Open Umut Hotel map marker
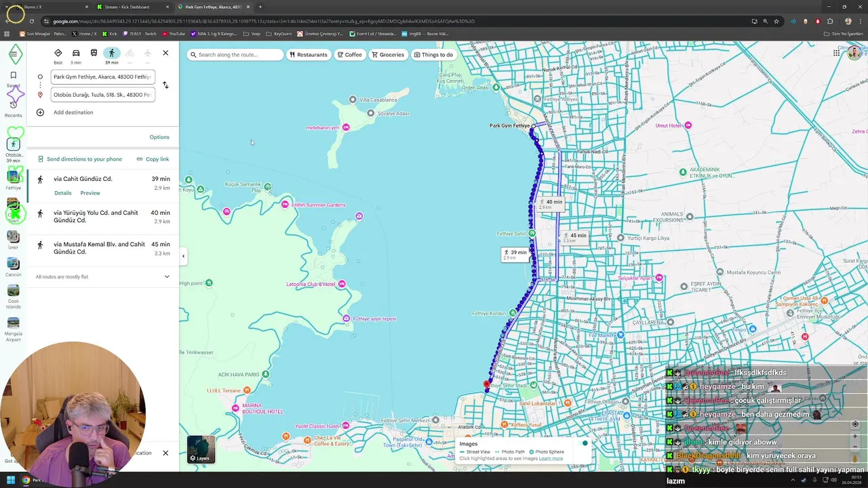The height and width of the screenshot is (488, 868). pyautogui.click(x=688, y=125)
